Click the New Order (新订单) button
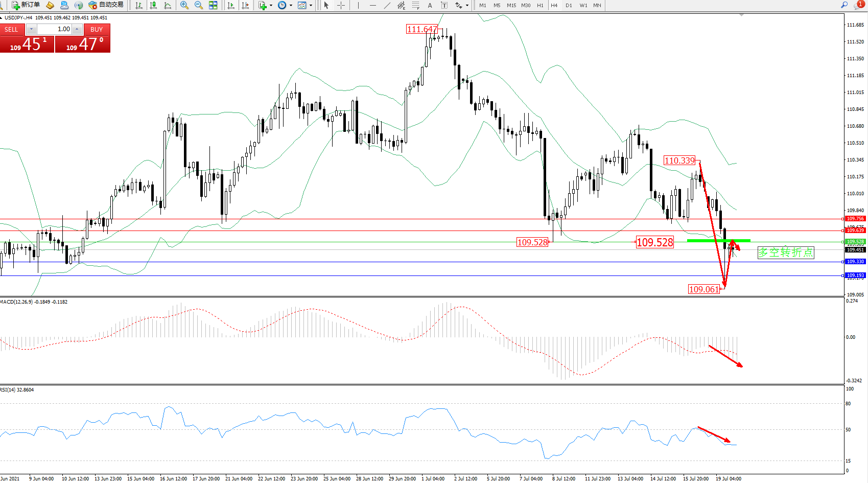The width and height of the screenshot is (868, 483). [26, 5]
